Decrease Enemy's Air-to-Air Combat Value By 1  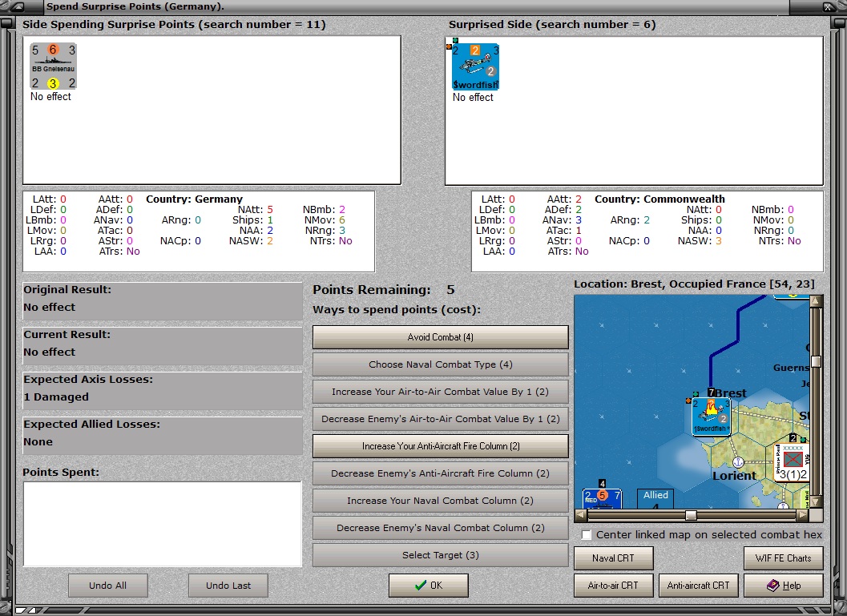tap(440, 419)
